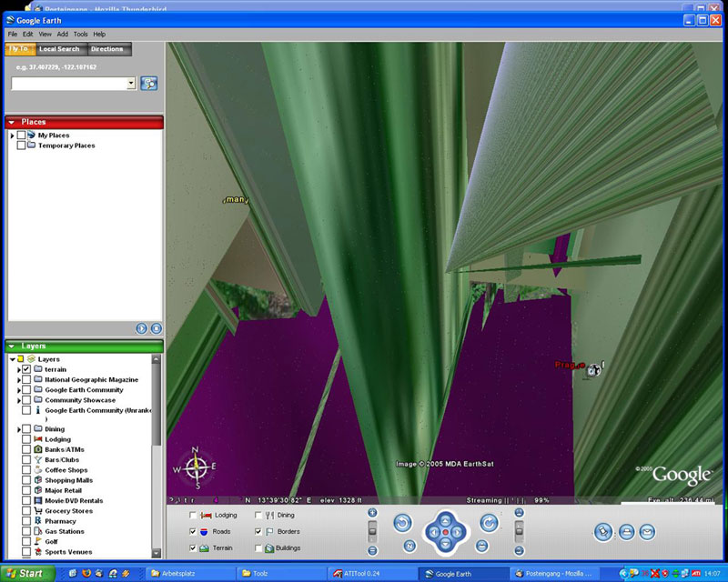Collapse the Places panel header arrow
Screen dimensions: 728x582
[x=12, y=122]
